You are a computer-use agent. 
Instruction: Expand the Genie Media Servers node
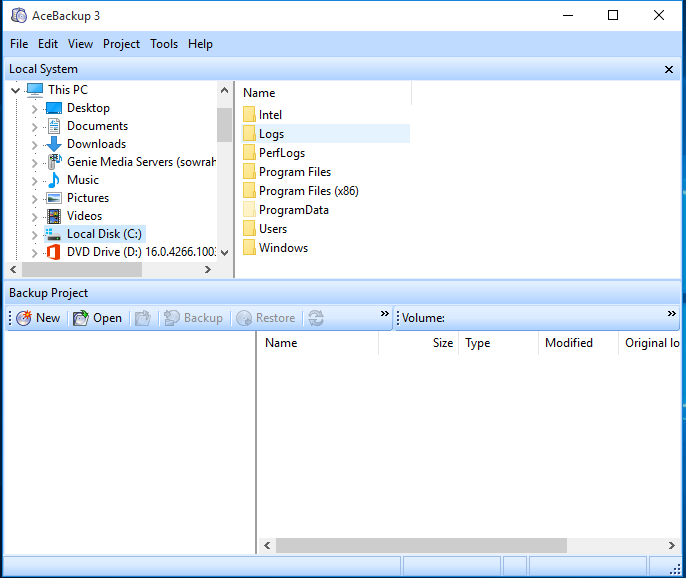[x=35, y=163]
